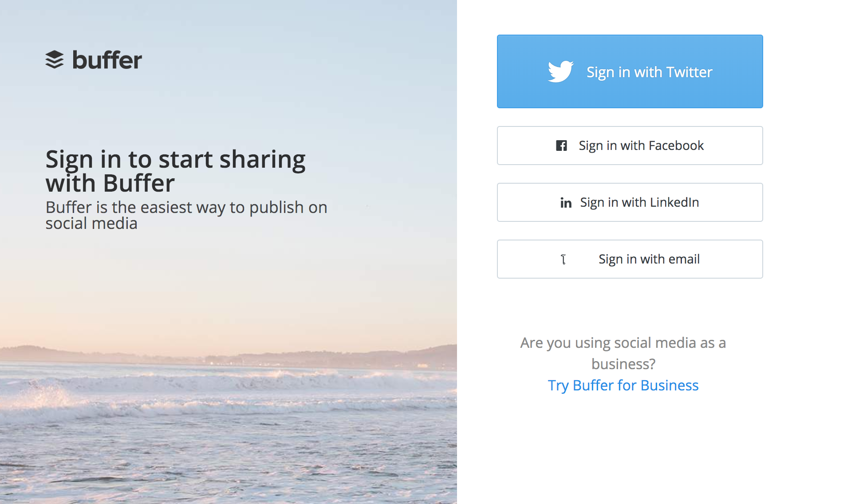
Task: Click the Buffer tagline below the heading
Action: click(x=186, y=215)
